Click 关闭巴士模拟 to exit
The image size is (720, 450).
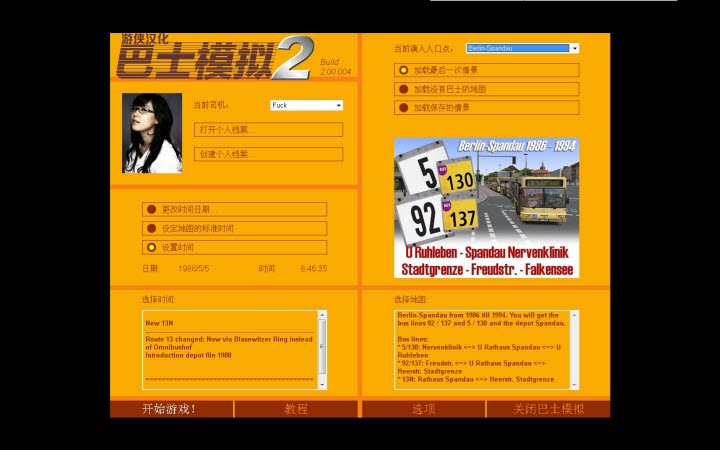click(x=548, y=409)
